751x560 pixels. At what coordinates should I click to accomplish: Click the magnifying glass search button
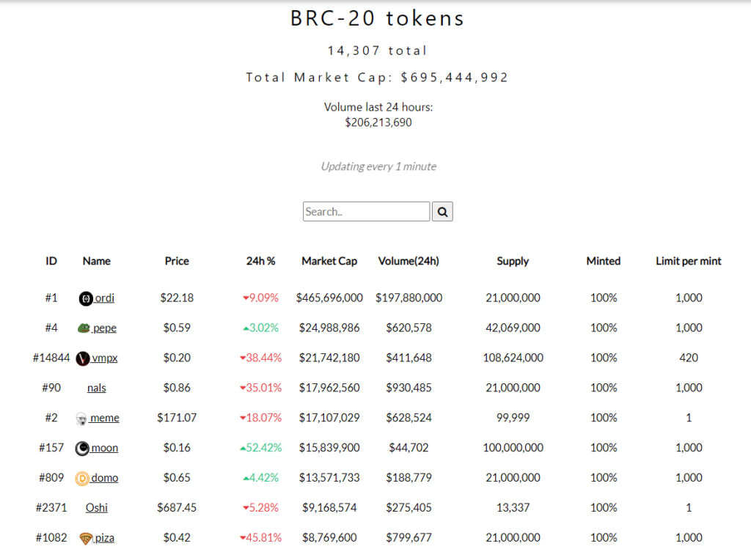pyautogui.click(x=442, y=212)
